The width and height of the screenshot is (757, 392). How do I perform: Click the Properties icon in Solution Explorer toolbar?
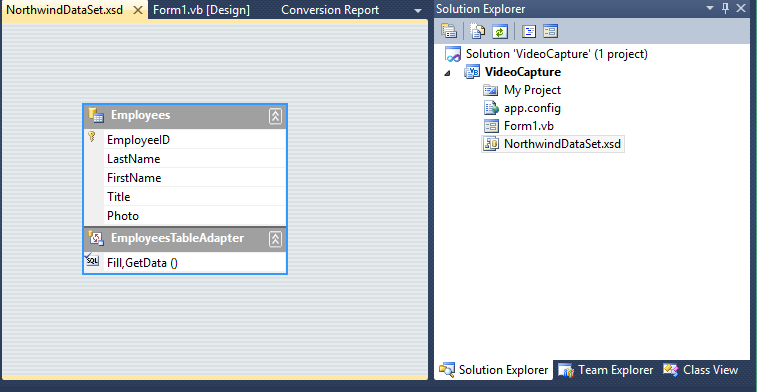(x=449, y=31)
